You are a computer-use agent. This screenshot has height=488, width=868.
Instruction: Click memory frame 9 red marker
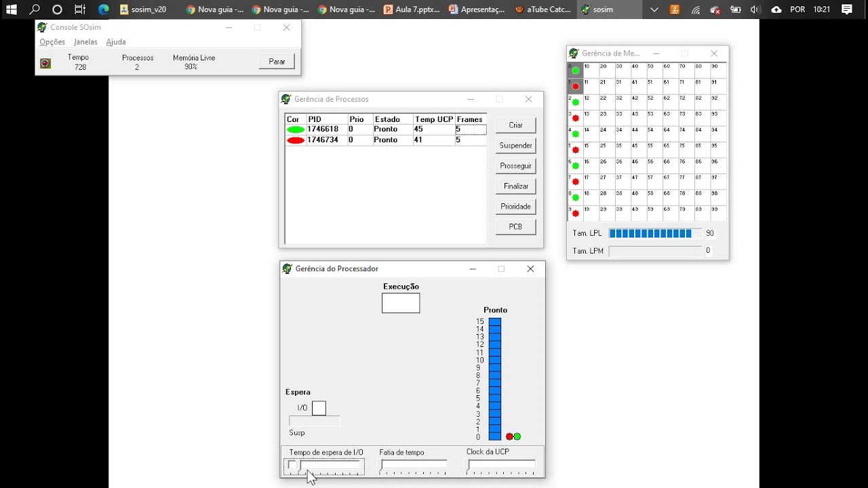point(576,213)
